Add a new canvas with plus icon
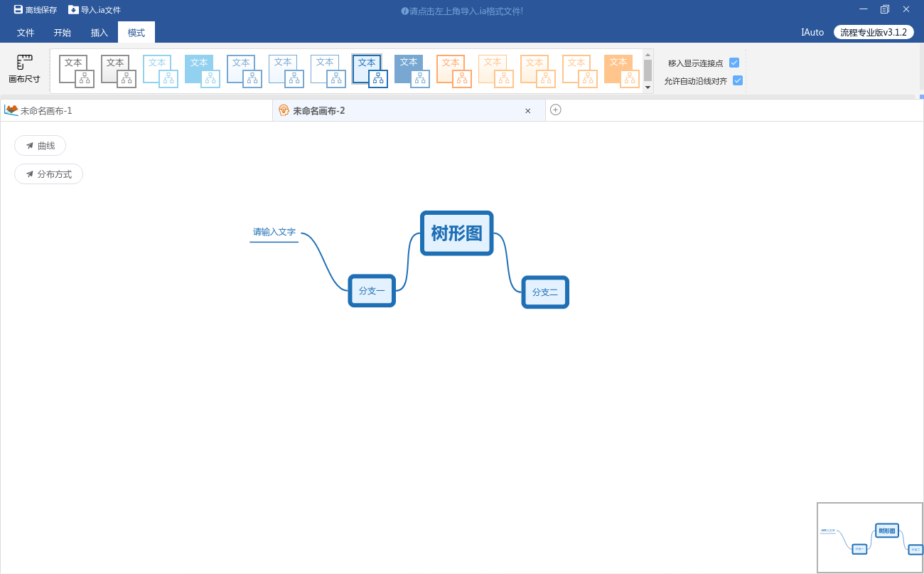 point(556,110)
